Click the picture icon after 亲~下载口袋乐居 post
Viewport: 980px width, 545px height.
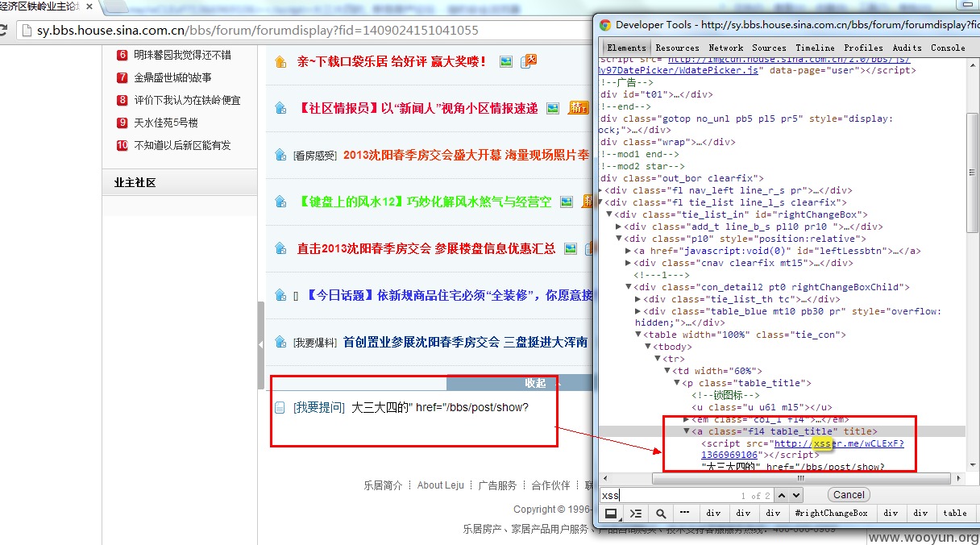[506, 61]
